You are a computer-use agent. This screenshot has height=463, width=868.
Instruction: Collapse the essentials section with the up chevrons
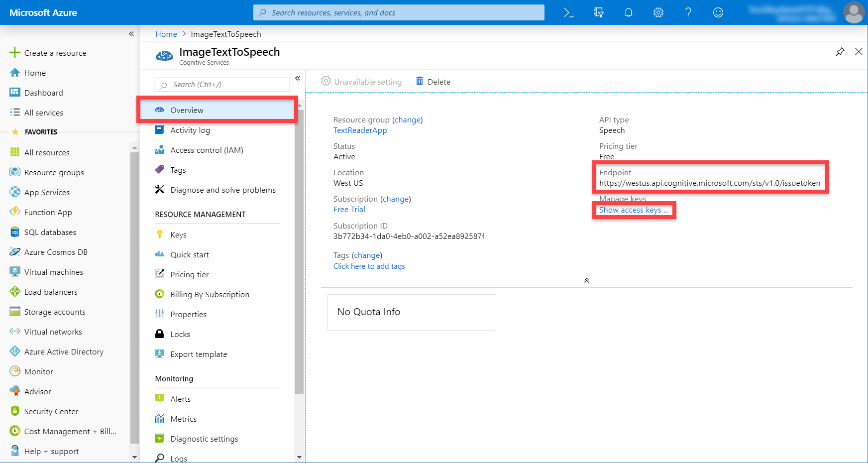click(x=587, y=280)
